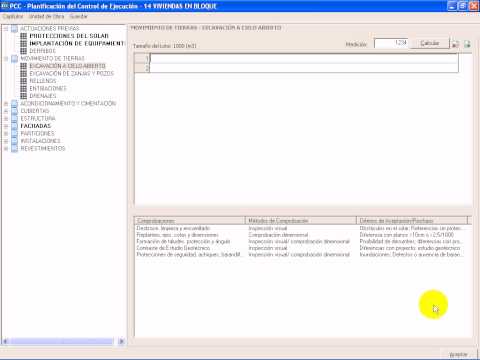The image size is (480, 360).
Task: Open the Unidad de Obra menu
Action: [x=46, y=16]
